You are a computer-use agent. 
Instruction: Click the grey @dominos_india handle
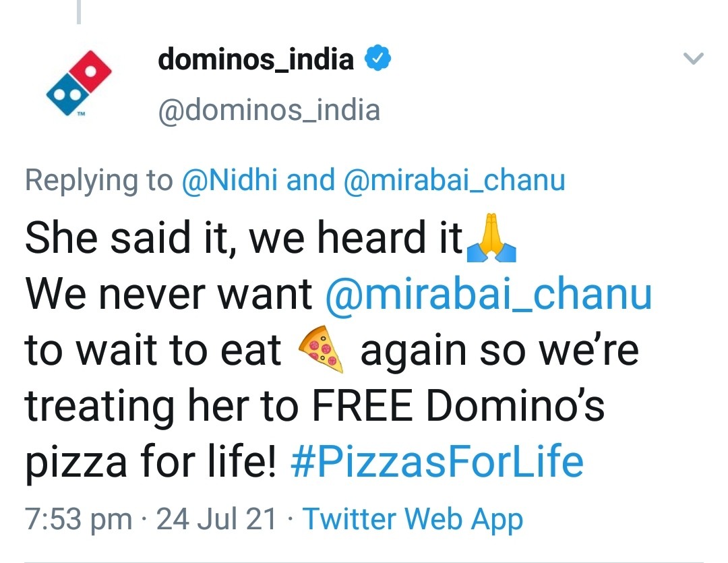click(x=269, y=110)
